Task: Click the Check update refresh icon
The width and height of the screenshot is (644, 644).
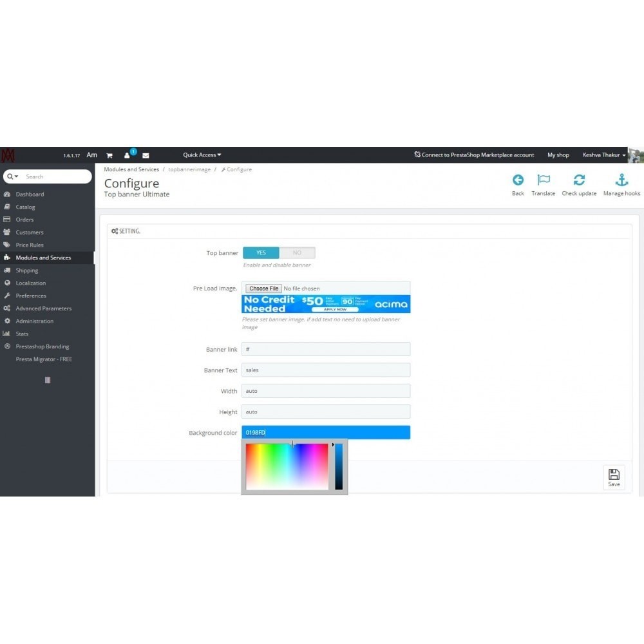Action: coord(579,180)
